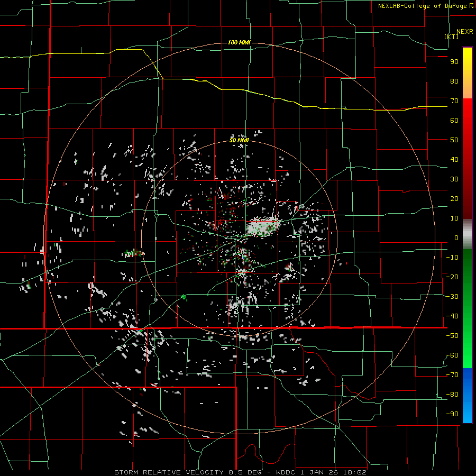Click the -50 value on the velocity scale
476x476 pixels.
pos(452,336)
